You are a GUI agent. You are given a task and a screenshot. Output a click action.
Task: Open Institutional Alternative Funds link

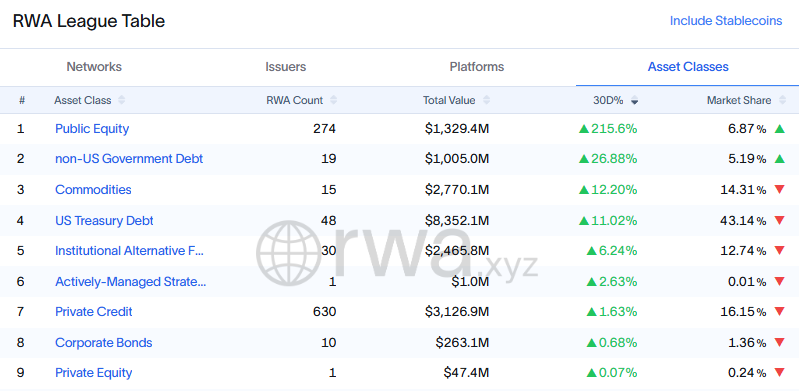click(129, 251)
